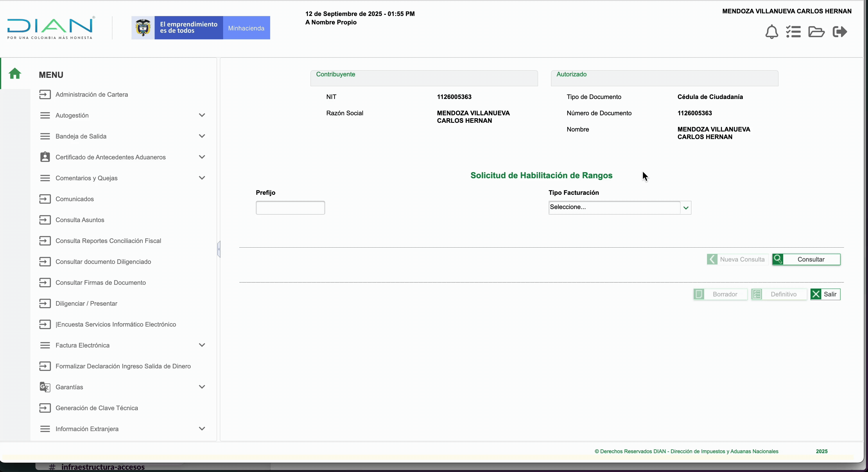Click the Contribuyente panel header
The height and width of the screenshot is (472, 868).
click(424, 78)
